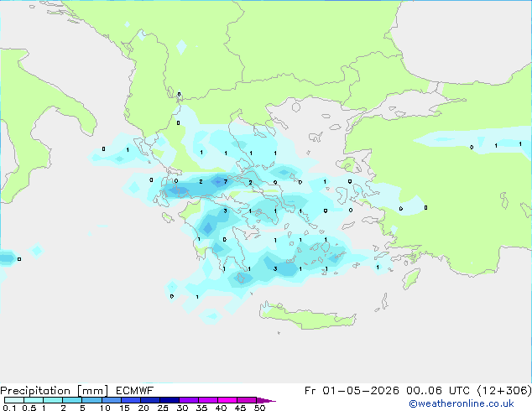Click the "Fr 01-05-2026" date text
This screenshot has height=411, width=532.
pos(352,391)
